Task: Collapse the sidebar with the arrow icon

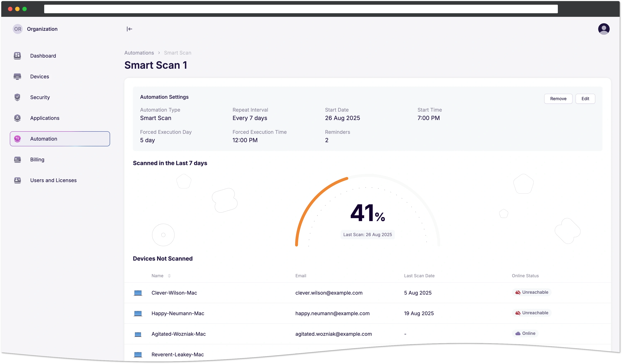Action: [x=129, y=29]
